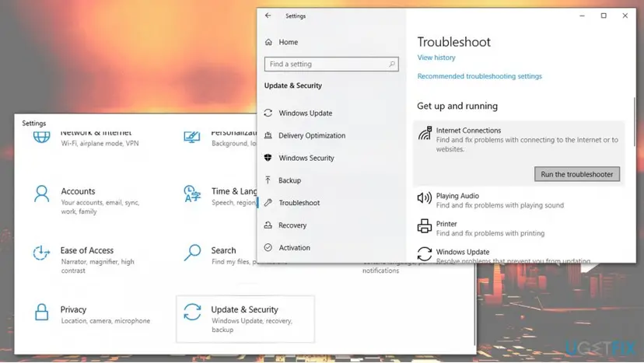644x363 pixels.
Task: Click the Recovery icon in sidebar
Action: pyautogui.click(x=268, y=225)
